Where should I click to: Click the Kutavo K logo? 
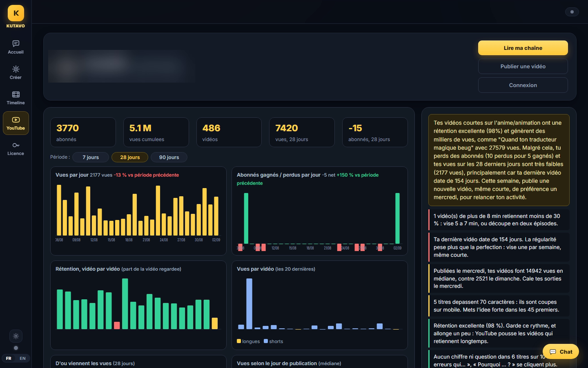click(16, 13)
